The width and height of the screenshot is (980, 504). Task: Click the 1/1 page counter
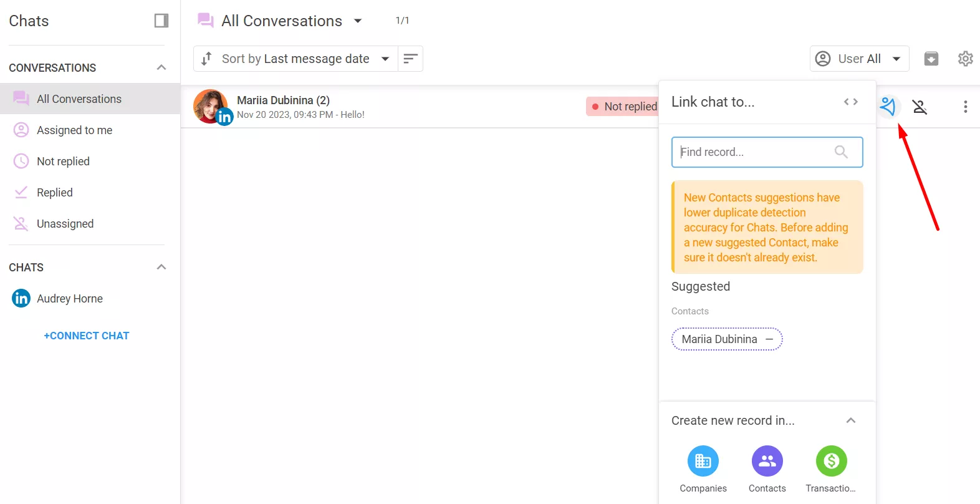403,21
